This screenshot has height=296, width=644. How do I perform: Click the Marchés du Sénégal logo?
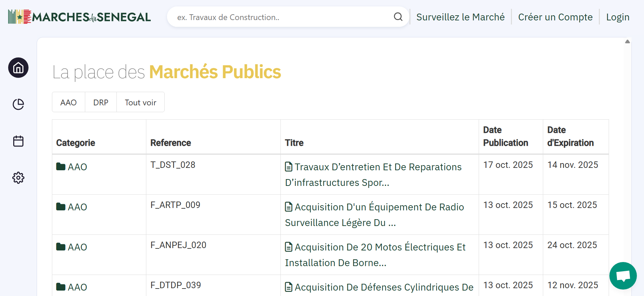(79, 17)
